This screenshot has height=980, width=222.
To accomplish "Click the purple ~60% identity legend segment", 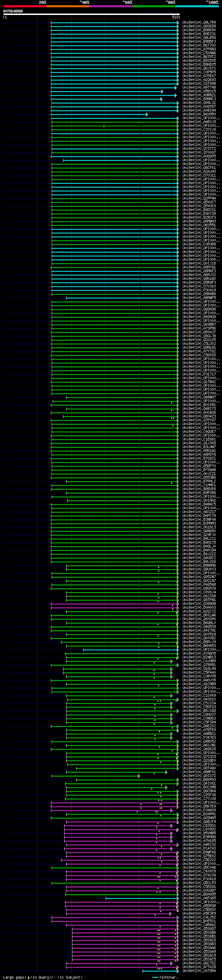I will (111, 6).
